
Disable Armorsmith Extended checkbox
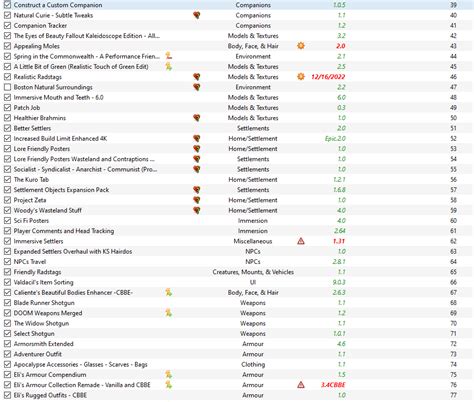point(7,344)
